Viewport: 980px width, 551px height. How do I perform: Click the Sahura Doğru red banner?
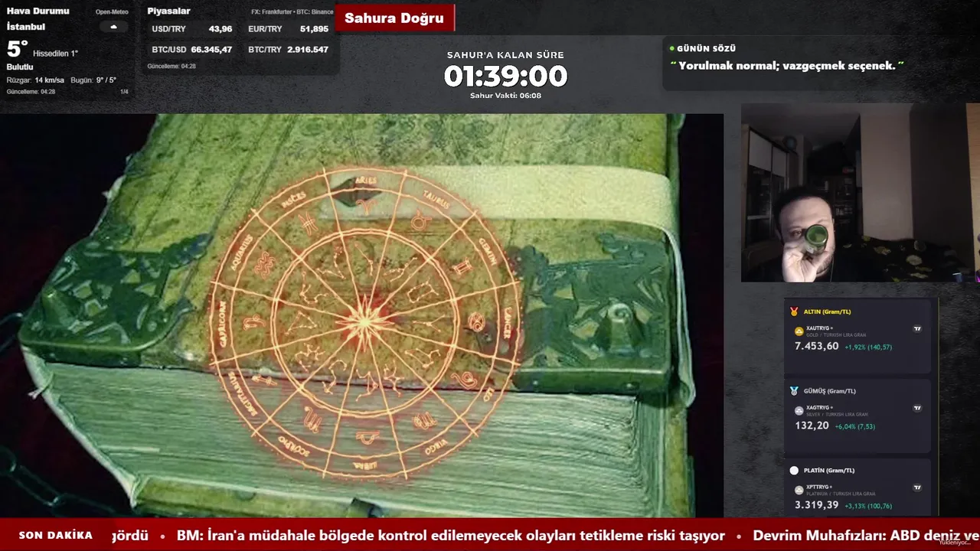coord(394,18)
